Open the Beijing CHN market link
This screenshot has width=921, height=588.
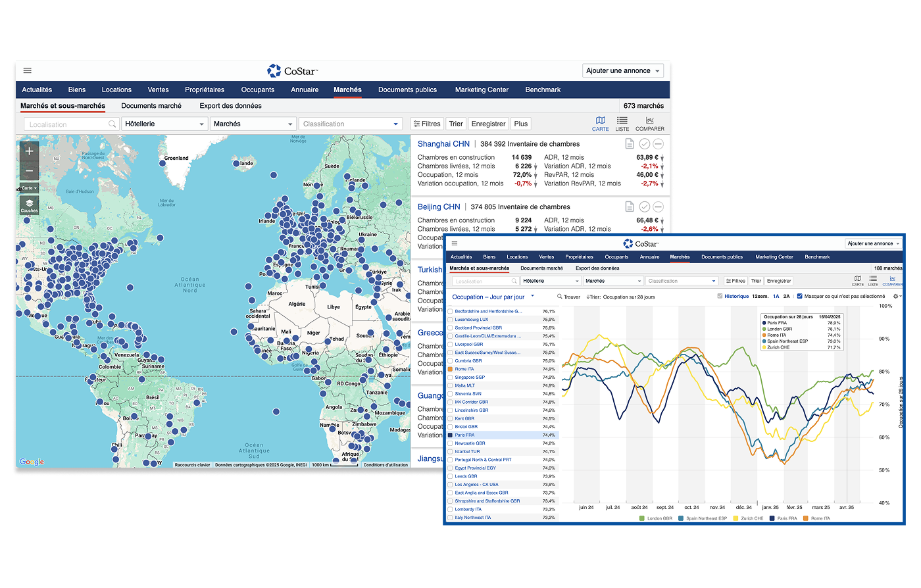[x=439, y=207]
